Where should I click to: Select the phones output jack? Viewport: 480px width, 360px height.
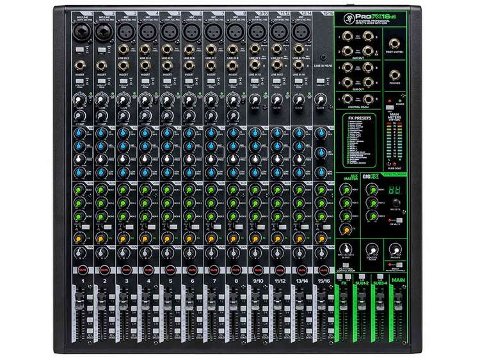[394, 75]
